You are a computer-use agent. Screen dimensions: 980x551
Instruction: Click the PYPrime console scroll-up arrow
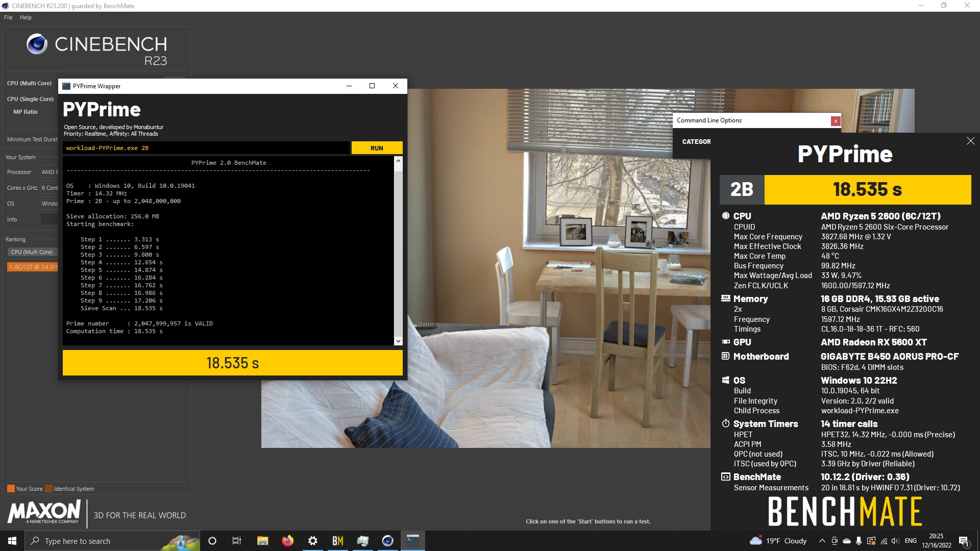coord(399,161)
